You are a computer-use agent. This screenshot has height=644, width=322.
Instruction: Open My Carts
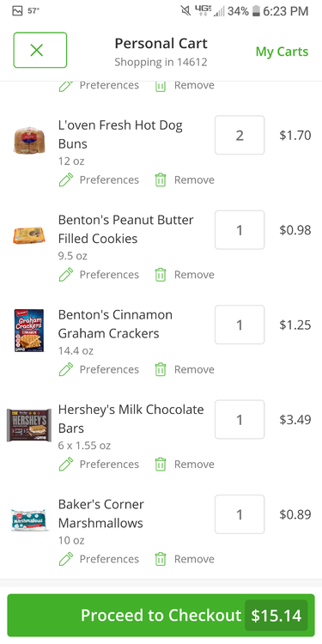pos(282,52)
